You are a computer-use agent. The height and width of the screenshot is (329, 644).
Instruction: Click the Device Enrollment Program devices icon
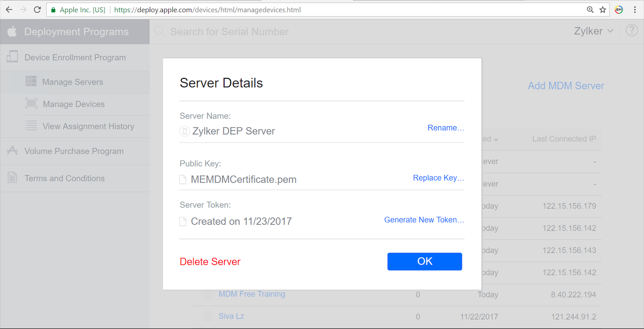12,57
